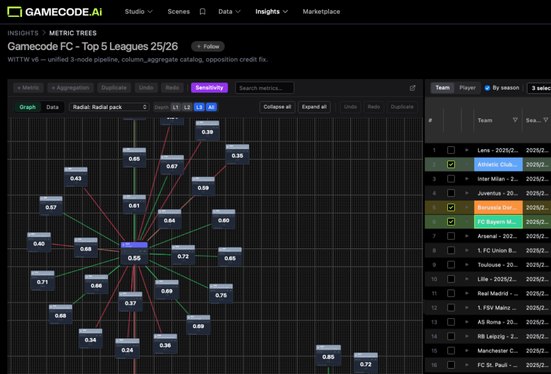Open the Studio menu
551x374 pixels.
pyautogui.click(x=138, y=12)
